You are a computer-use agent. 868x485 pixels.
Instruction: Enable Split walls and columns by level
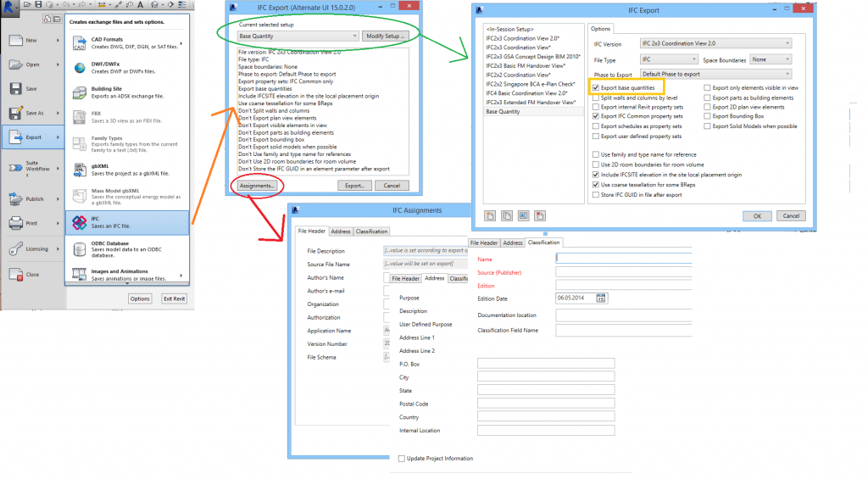point(596,98)
